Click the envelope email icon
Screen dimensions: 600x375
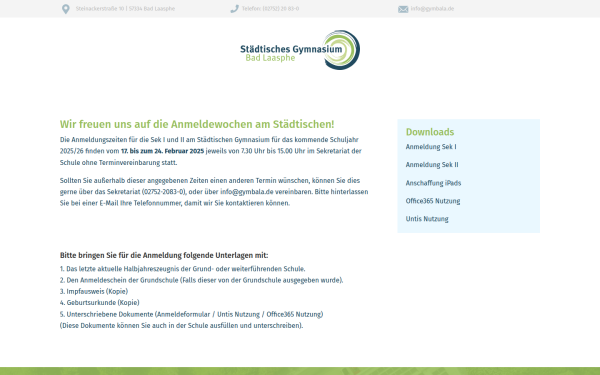[403, 9]
